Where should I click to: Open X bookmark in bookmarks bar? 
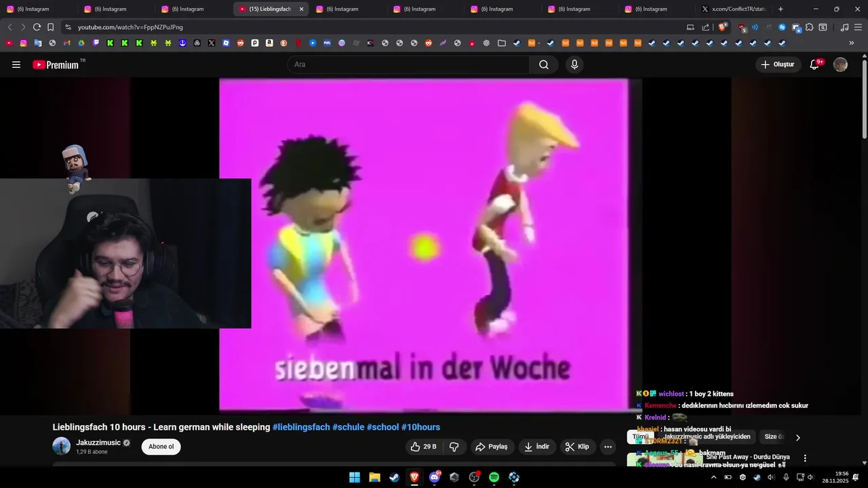tap(212, 43)
